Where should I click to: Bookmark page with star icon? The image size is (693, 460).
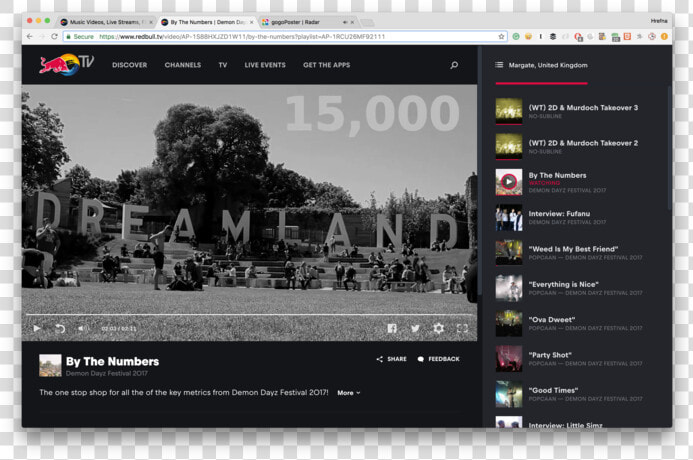(x=501, y=37)
